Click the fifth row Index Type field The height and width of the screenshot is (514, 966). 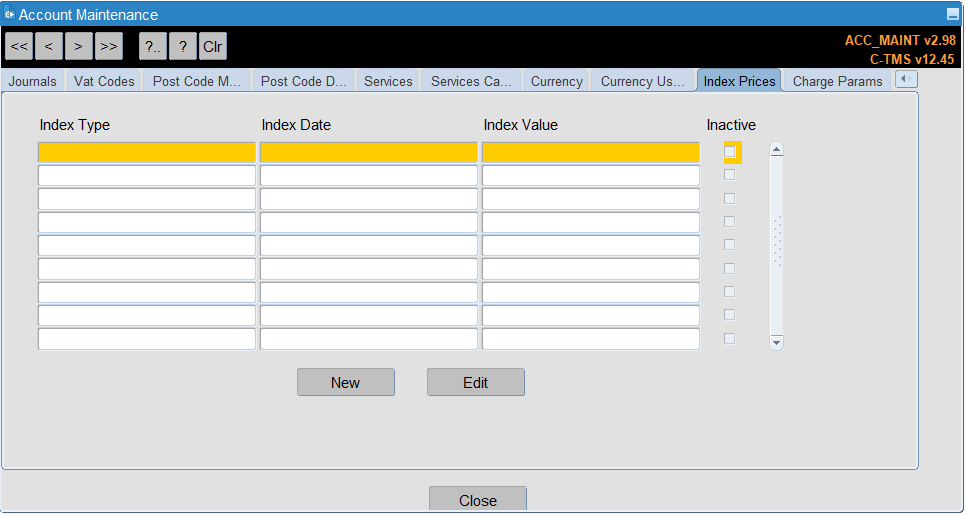147,245
